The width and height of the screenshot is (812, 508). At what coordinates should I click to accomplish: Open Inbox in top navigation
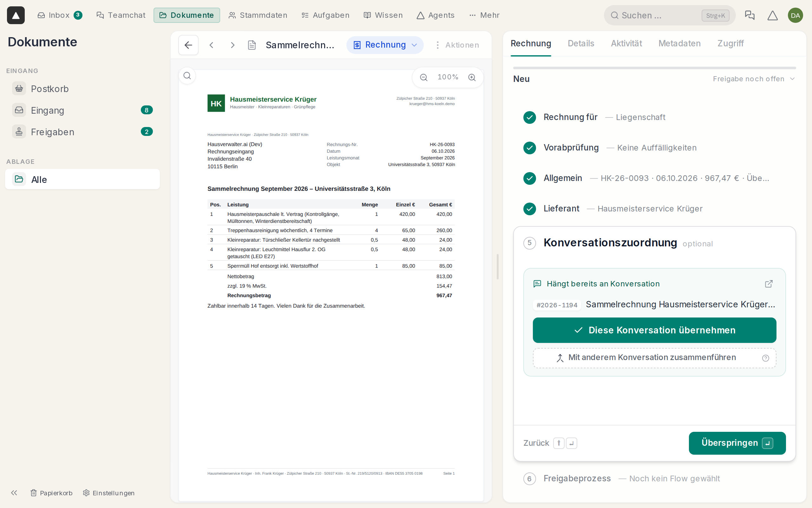click(60, 15)
